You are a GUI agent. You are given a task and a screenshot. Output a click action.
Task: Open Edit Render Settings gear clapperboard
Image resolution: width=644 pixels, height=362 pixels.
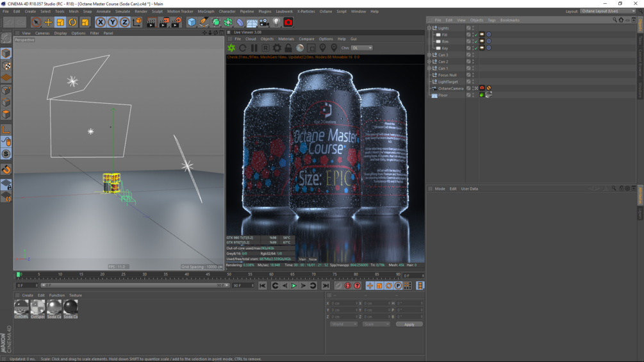tap(176, 22)
